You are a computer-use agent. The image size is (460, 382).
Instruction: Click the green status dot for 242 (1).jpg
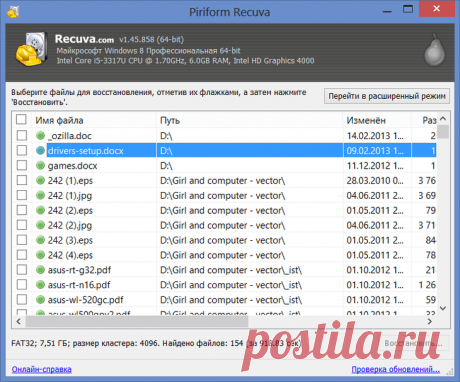click(40, 195)
